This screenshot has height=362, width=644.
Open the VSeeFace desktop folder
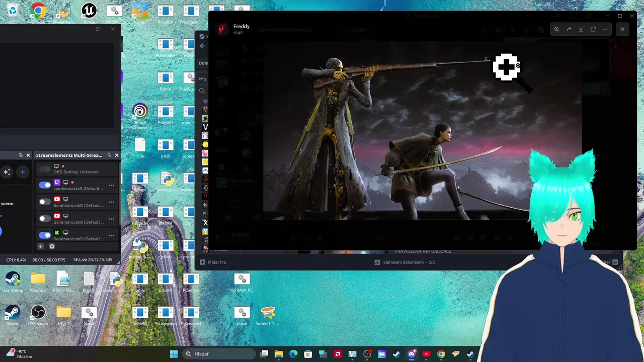coord(38,282)
